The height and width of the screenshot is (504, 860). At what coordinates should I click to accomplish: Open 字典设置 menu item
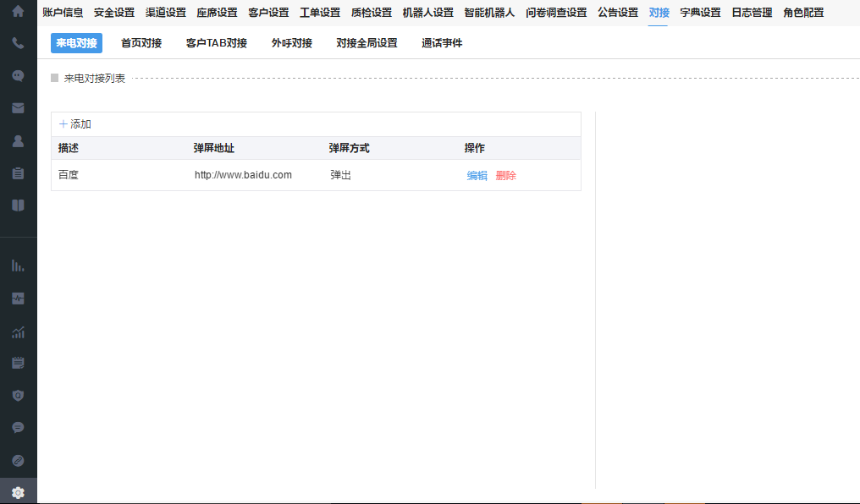point(700,13)
